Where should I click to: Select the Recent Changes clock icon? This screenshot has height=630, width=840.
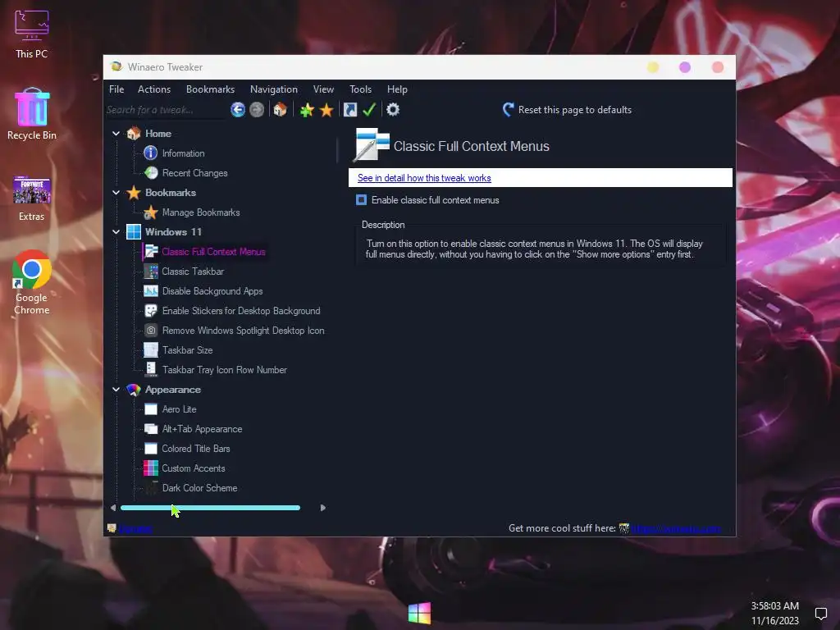[x=151, y=172]
